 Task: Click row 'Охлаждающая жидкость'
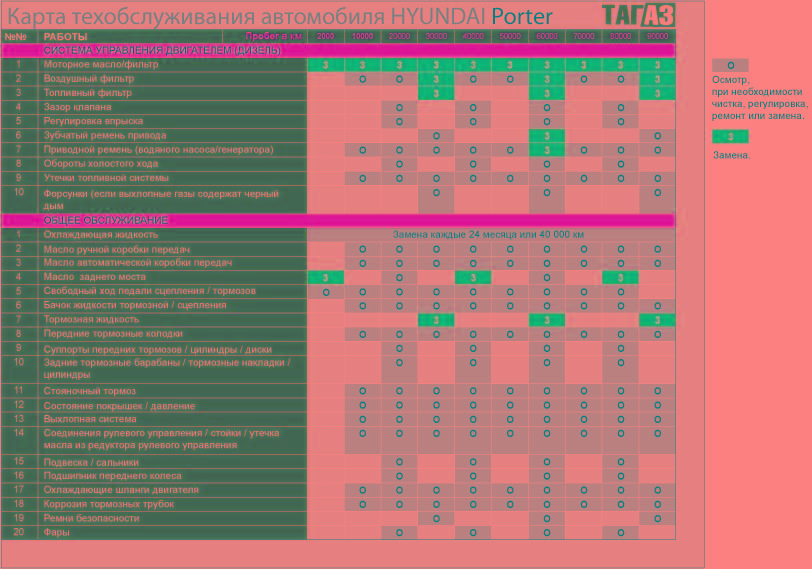[339, 235]
